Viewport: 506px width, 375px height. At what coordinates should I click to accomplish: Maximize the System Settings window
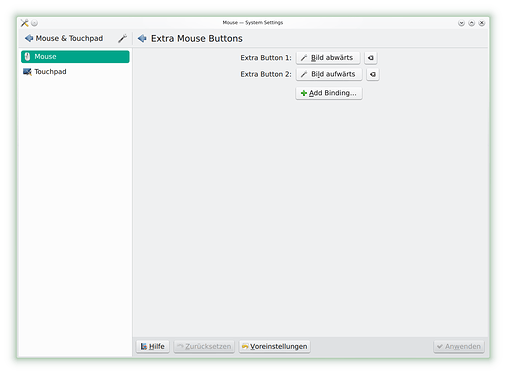[471, 23]
